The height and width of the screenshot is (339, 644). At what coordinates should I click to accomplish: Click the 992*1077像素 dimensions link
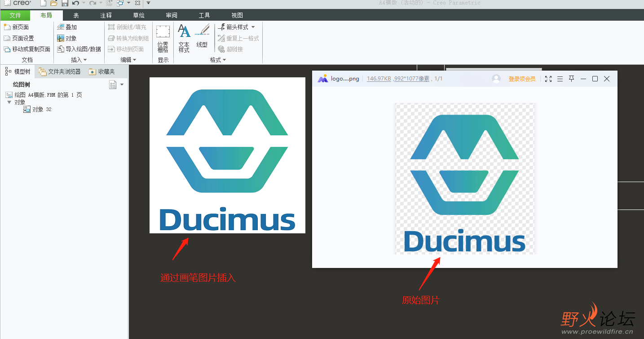(x=412, y=79)
